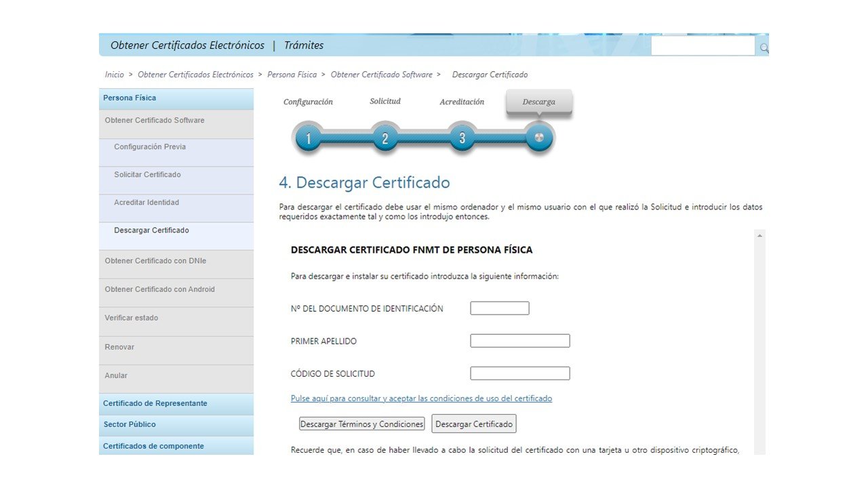Expand Sector Público section
Image resolution: width=868 pixels, height=488 pixels.
pyautogui.click(x=176, y=424)
